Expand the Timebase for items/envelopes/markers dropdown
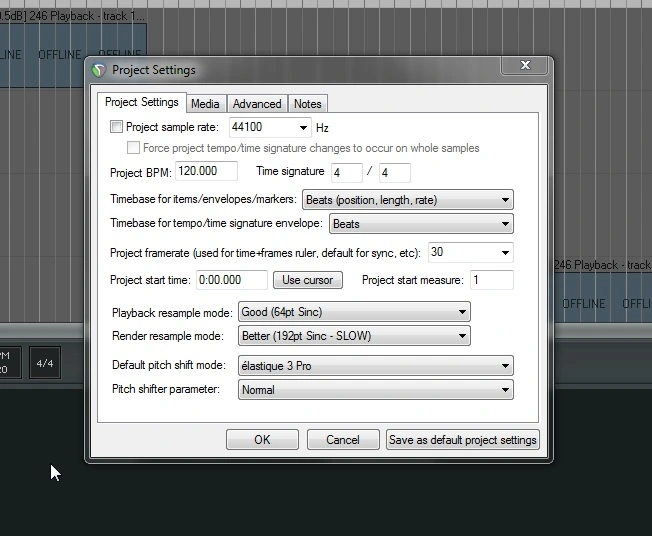 tap(408, 200)
